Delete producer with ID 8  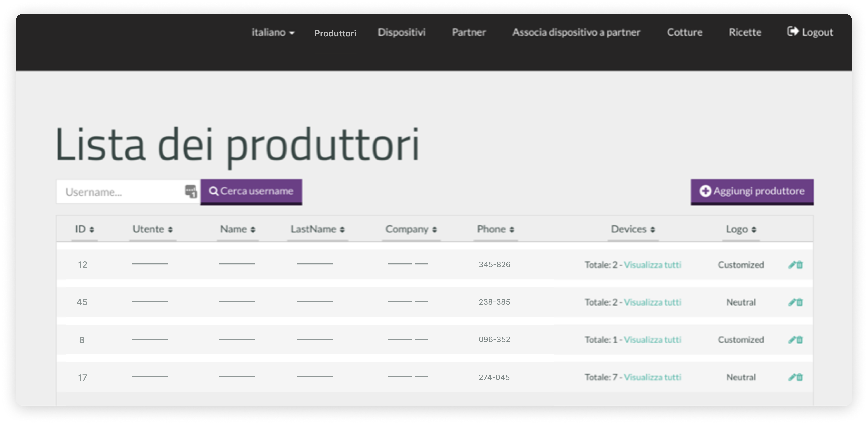[x=800, y=340]
